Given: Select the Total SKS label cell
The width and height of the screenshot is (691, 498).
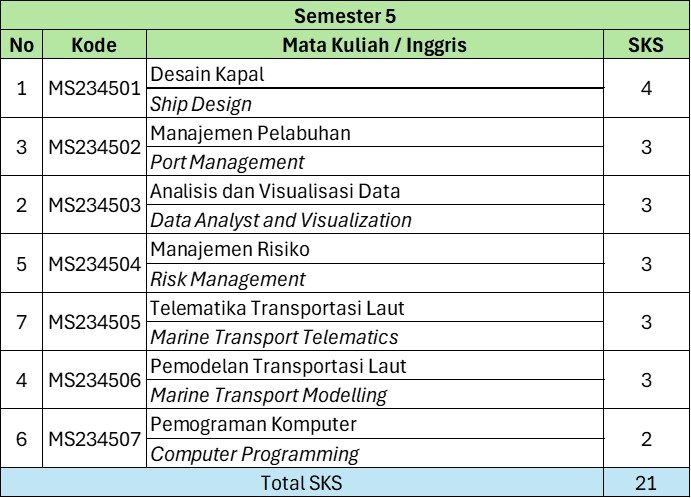Looking at the screenshot, I should [302, 483].
